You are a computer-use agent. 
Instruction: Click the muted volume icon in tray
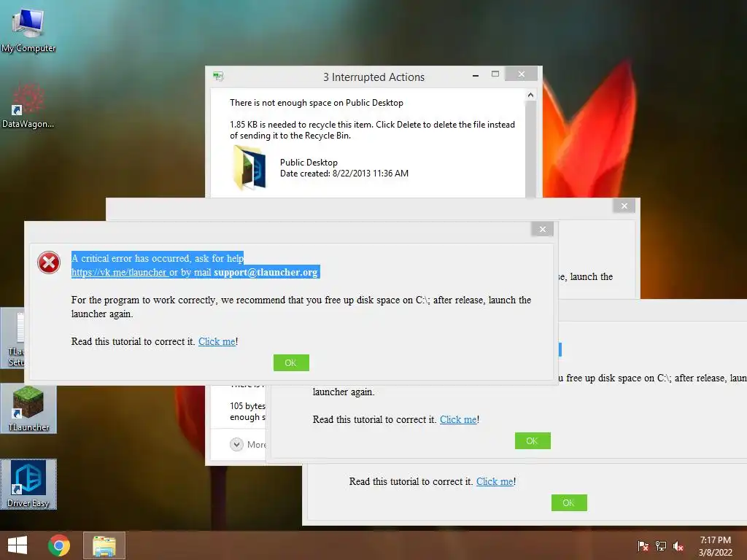pos(678,545)
